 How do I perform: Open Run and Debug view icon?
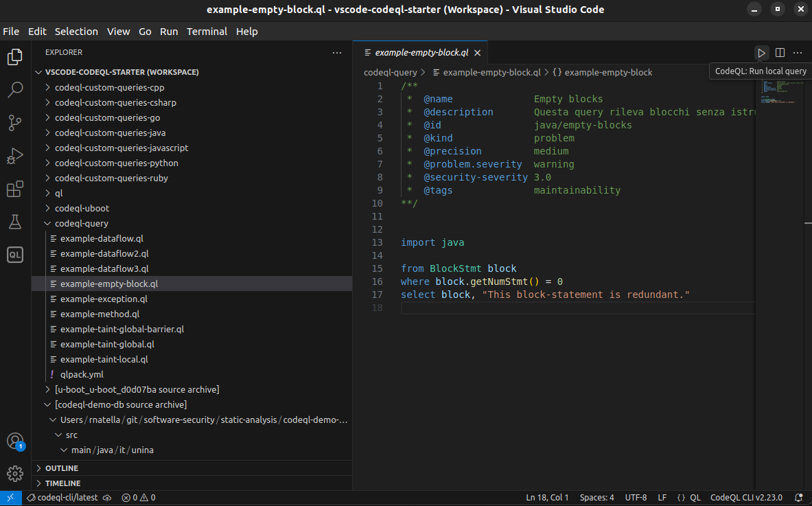point(15,155)
